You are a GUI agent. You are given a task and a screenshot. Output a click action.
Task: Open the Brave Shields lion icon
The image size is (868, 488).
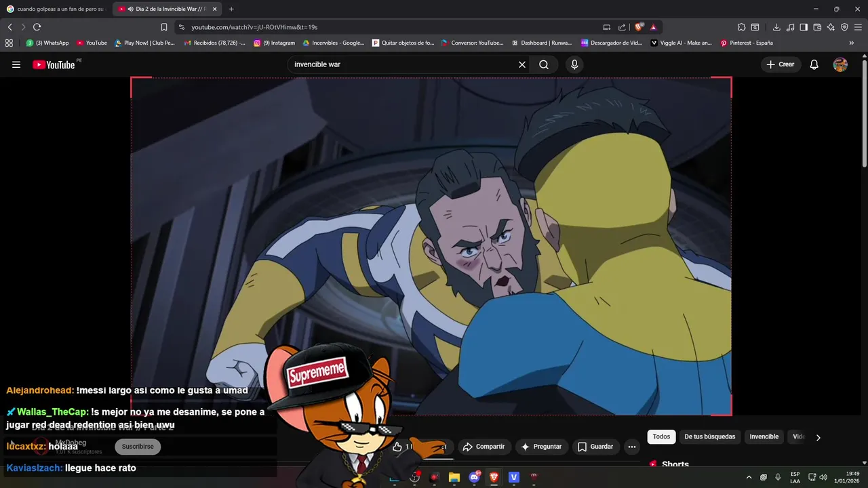(638, 27)
